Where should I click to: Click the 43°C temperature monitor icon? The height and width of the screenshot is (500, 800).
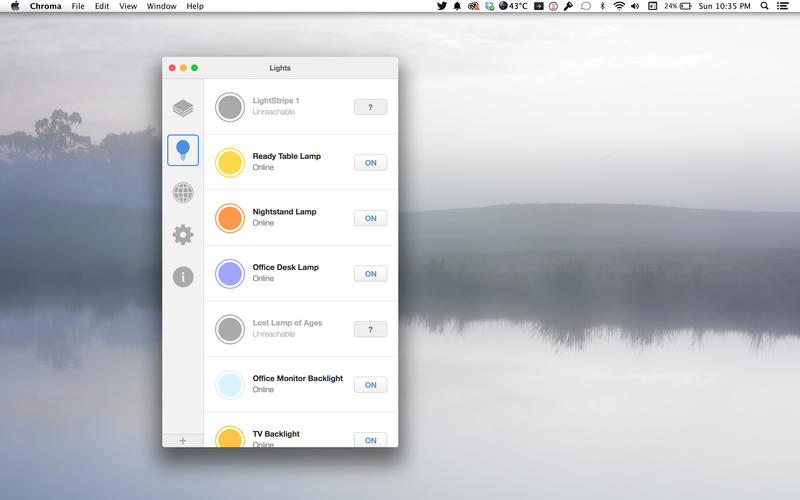point(513,6)
